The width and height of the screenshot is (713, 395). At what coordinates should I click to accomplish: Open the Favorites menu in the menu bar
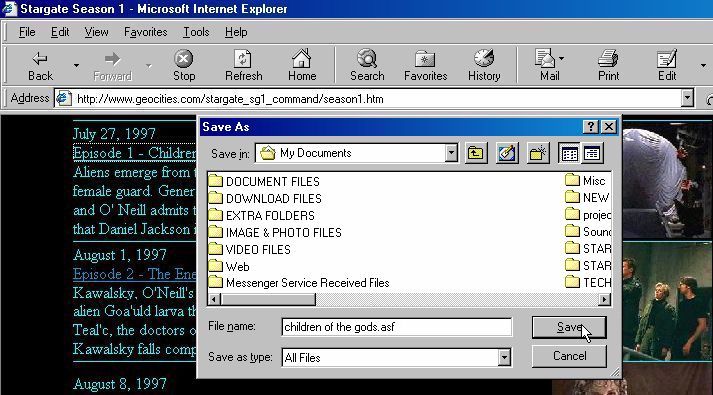click(x=146, y=32)
